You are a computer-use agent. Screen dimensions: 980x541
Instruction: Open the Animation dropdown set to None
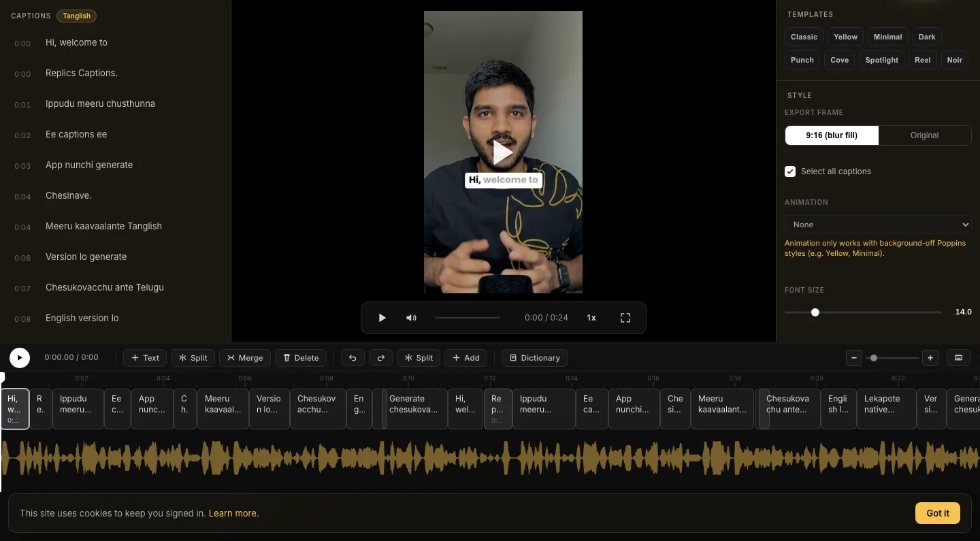tap(878, 225)
